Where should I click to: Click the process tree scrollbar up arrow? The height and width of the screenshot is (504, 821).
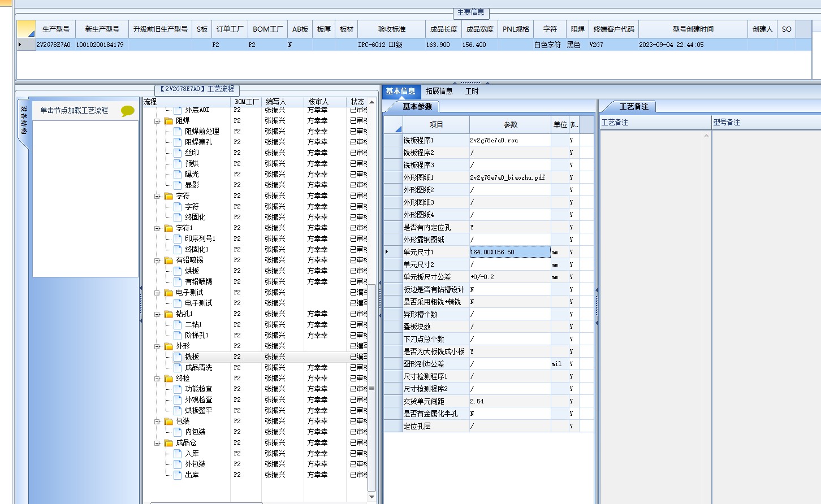(371, 102)
